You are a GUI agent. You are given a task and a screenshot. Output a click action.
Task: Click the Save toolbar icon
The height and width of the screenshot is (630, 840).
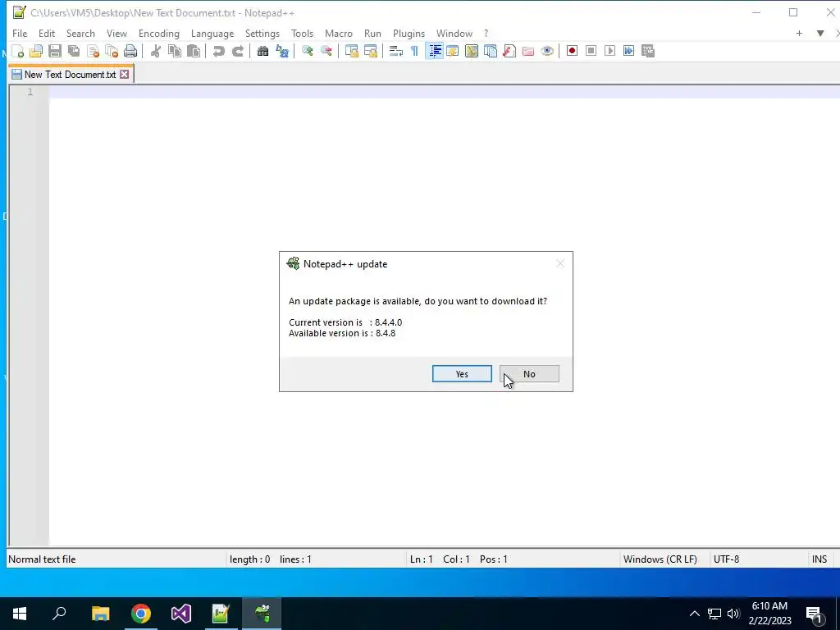click(x=55, y=51)
